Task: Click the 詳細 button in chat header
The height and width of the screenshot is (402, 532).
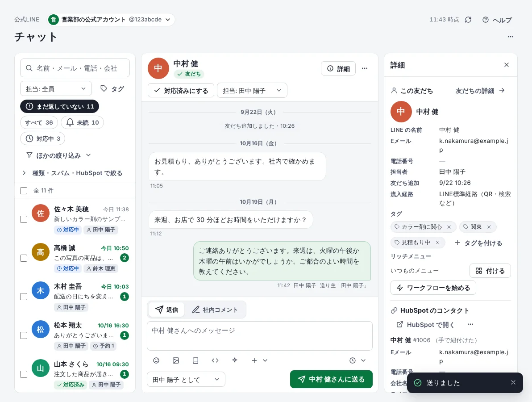Action: coord(338,69)
